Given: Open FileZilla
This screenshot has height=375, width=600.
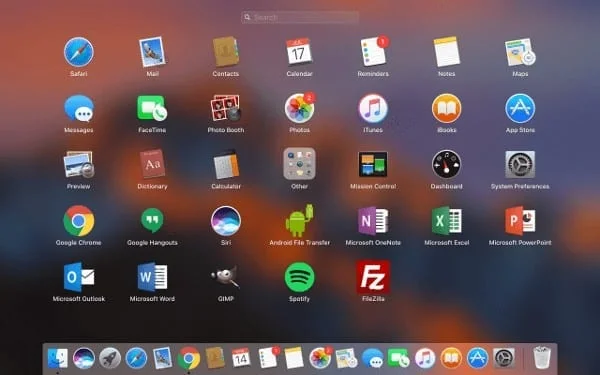Looking at the screenshot, I should 373,277.
